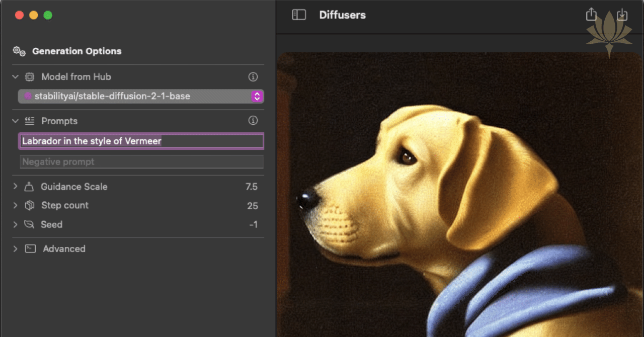The image size is (644, 337).
Task: Click the Generation Options gear icon
Action: point(19,51)
